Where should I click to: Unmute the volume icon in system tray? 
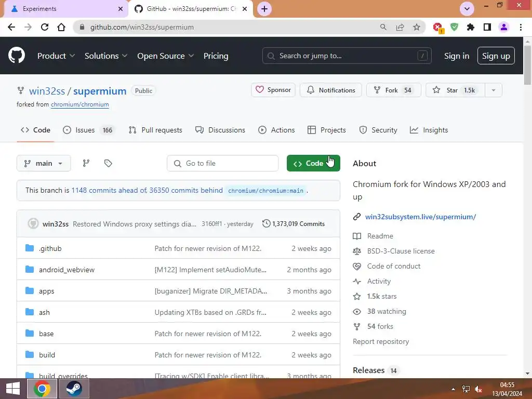tap(478, 389)
